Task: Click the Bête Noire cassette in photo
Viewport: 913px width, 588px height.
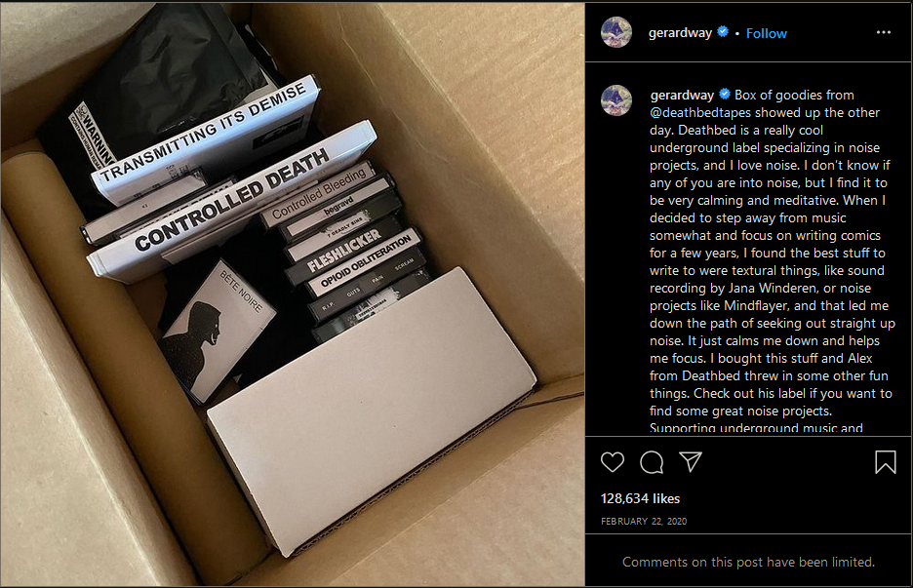Action: click(x=217, y=331)
